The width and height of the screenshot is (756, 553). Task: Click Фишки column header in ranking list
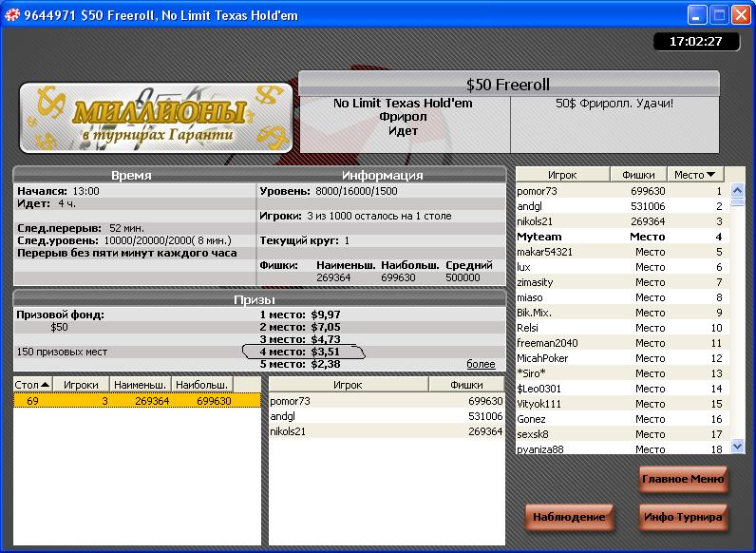pos(638,175)
